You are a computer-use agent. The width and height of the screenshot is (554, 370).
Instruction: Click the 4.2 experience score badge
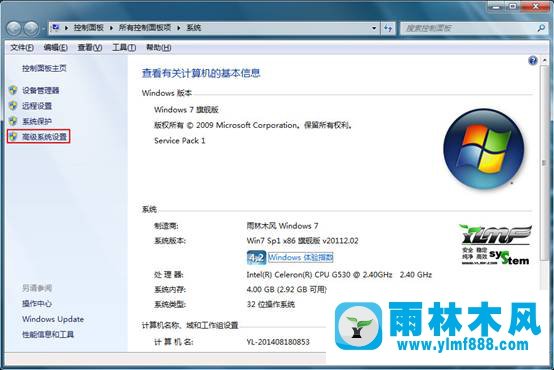point(256,258)
